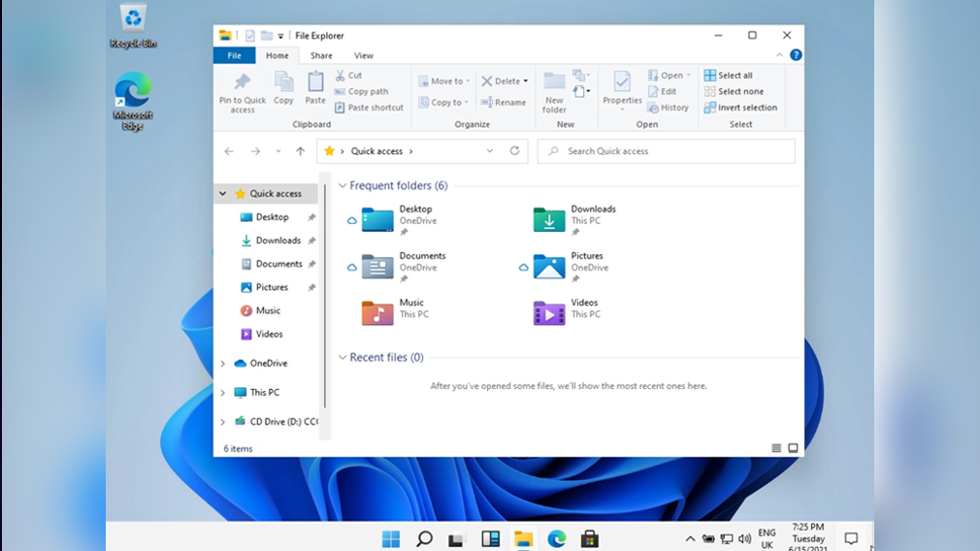Expand the This PC tree node
This screenshot has height=551, width=980.
[222, 392]
